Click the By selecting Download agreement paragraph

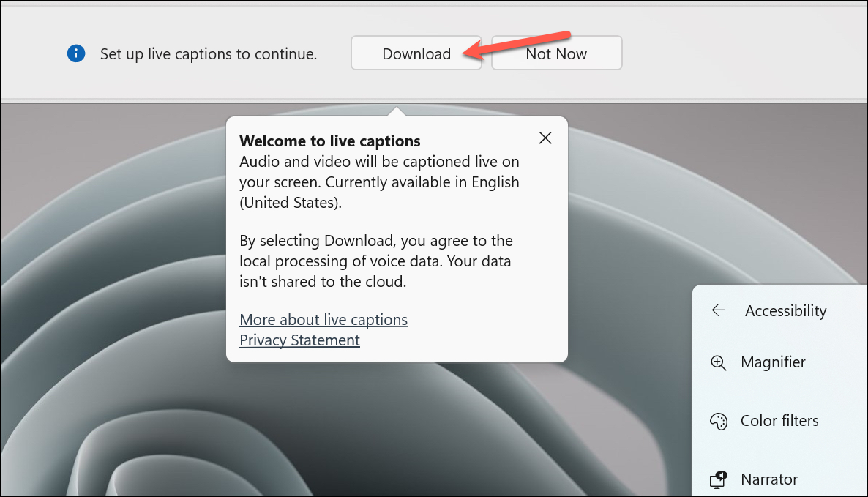coord(376,261)
